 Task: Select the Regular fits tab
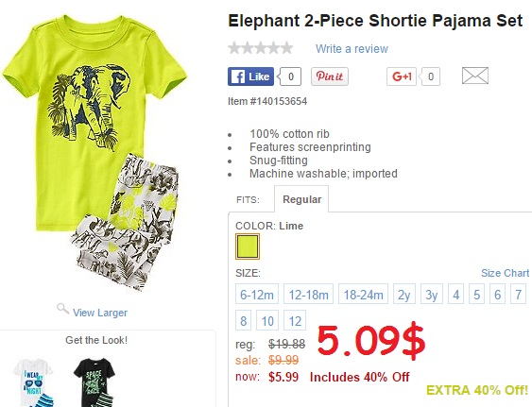tap(301, 199)
